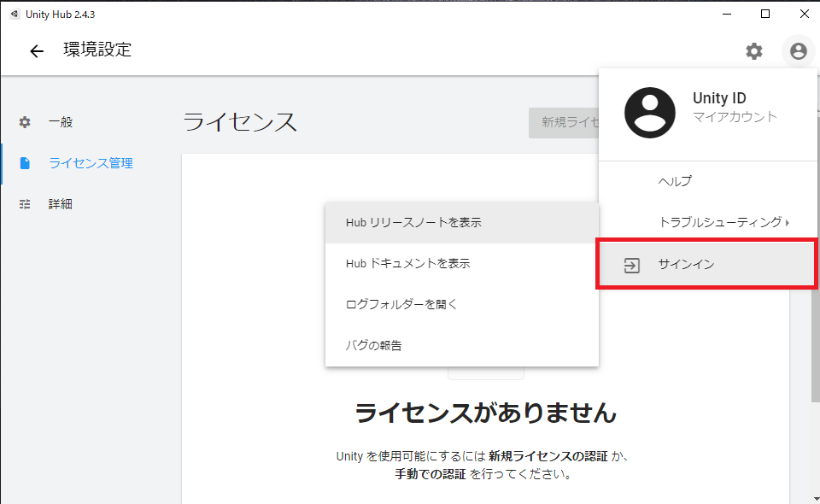The height and width of the screenshot is (504, 820).
Task: Click the back arrow in 環境設定 header
Action: point(36,50)
